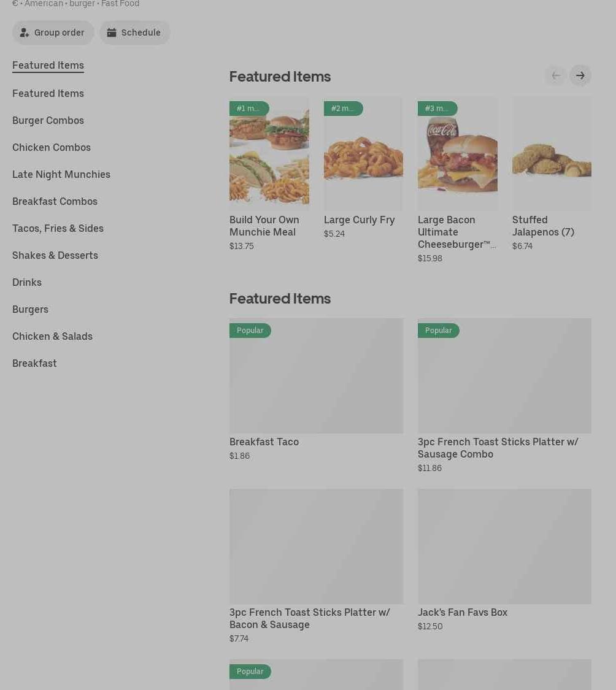
Task: Navigate to the Drinks category
Action: [x=27, y=282]
